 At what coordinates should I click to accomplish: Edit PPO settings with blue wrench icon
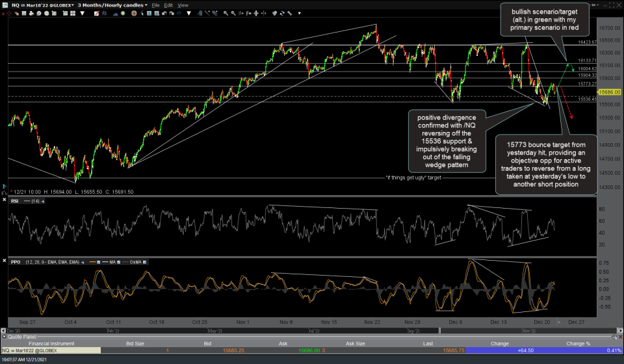tap(83, 262)
